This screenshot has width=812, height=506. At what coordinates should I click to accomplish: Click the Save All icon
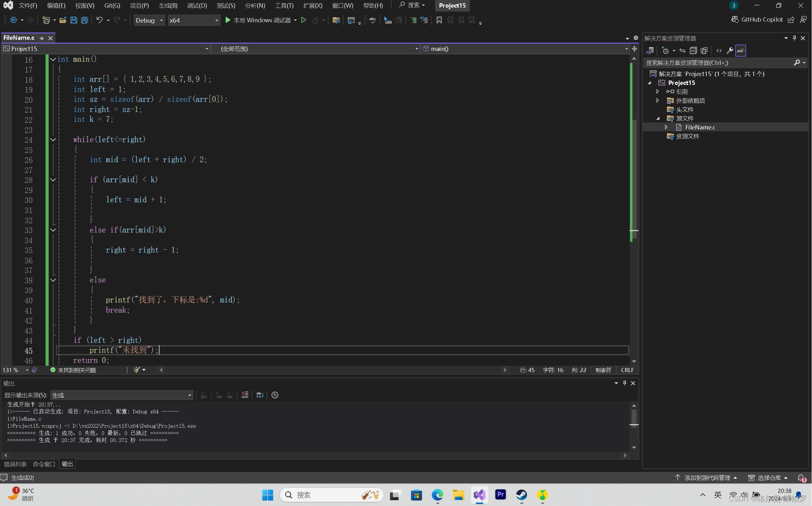85,20
